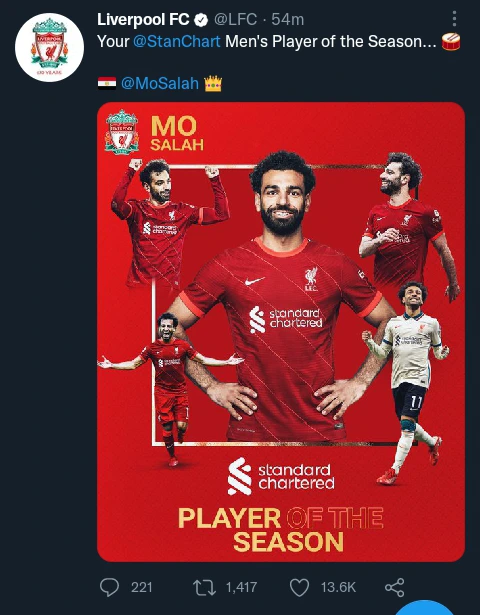Open the @StanChart mention link
Viewport: 480px width, 615px height.
tap(176, 42)
